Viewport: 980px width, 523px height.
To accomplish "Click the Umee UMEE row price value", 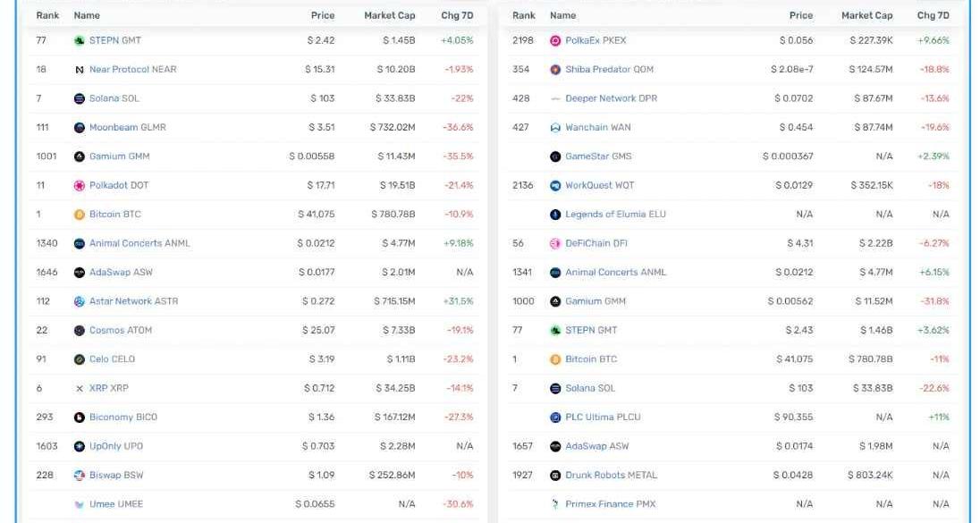I will [315, 504].
